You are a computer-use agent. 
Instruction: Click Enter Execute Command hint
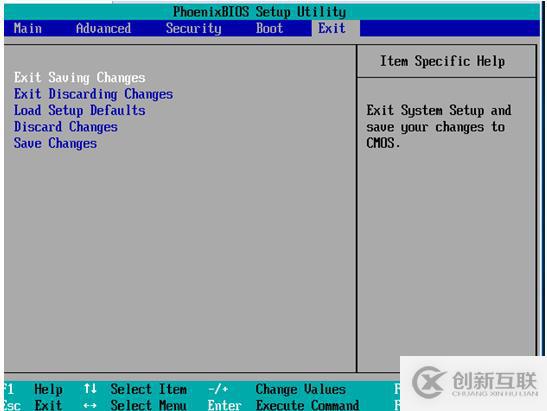click(x=283, y=405)
